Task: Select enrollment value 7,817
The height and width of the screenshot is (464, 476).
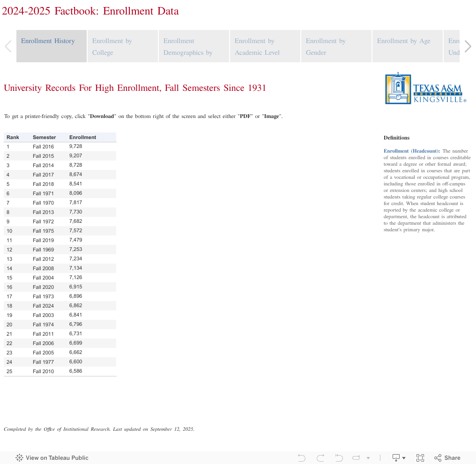Action: coord(75,202)
